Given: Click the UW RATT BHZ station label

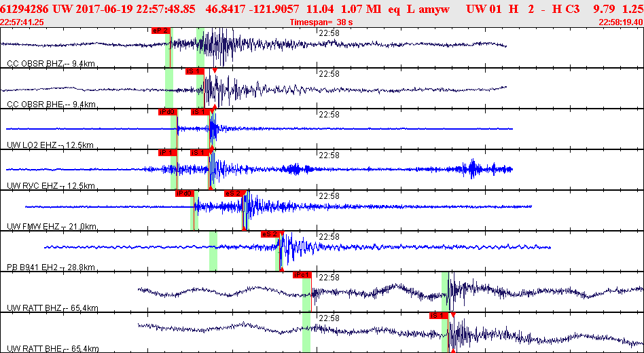Looking at the screenshot, I should [53, 308].
